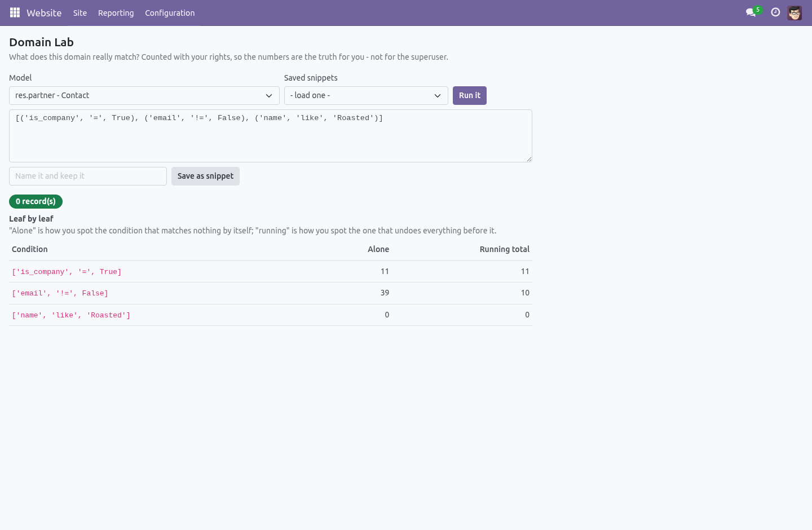This screenshot has width=812, height=530.
Task: Select the name like Roasted condition
Action: pyautogui.click(x=71, y=315)
